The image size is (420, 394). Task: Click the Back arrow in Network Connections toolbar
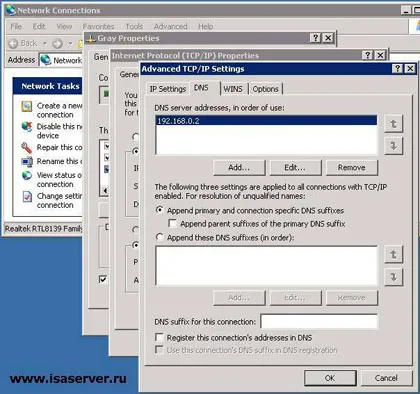click(x=13, y=43)
